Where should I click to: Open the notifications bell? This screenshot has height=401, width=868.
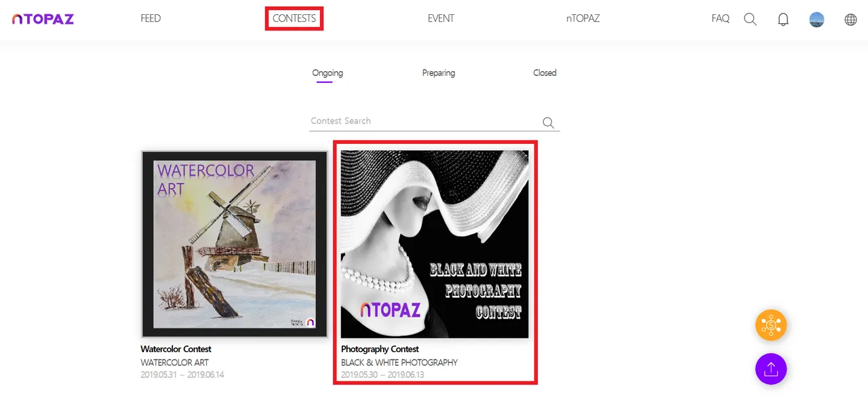[x=783, y=19]
